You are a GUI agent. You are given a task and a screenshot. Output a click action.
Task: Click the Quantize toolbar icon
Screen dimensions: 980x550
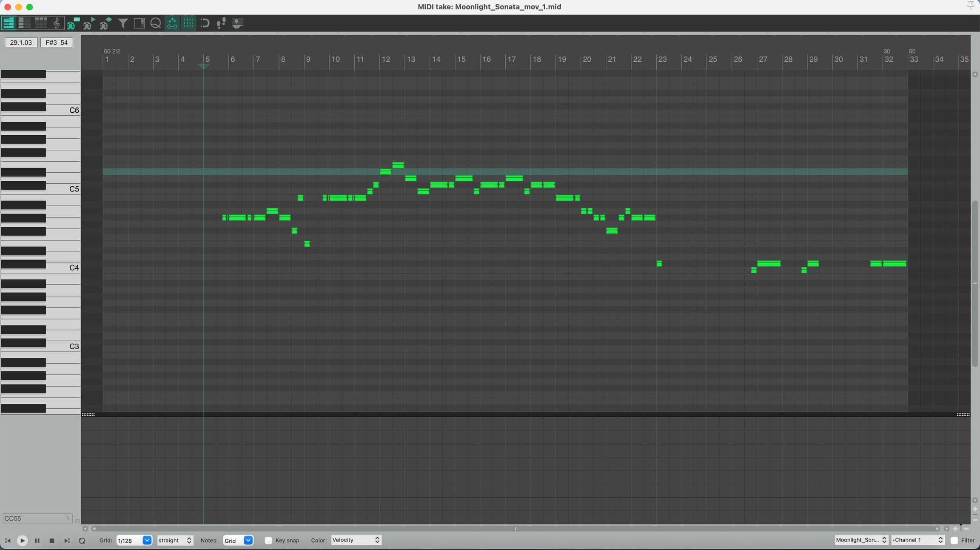[156, 23]
